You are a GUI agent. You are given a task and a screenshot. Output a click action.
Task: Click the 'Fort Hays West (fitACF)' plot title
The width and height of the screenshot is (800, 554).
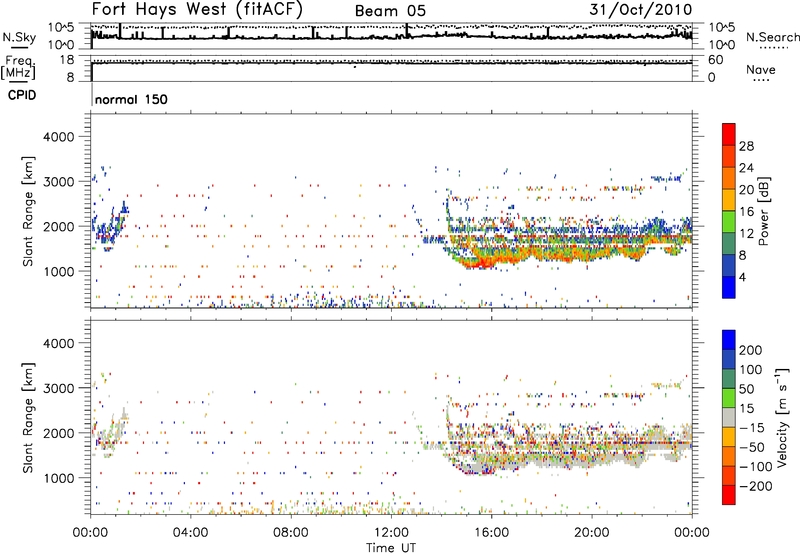[x=197, y=10]
